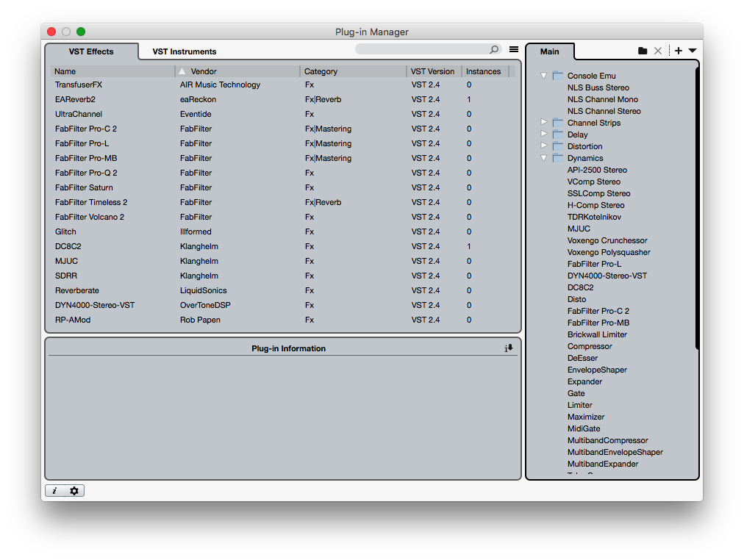Create a new collection folder
This screenshot has height=560, width=744.
click(x=643, y=50)
